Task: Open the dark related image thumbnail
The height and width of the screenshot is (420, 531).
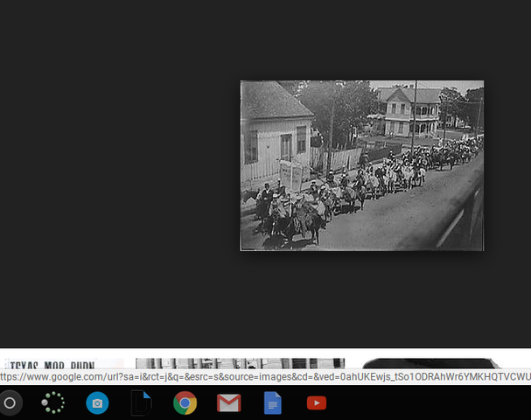Action: (430, 363)
